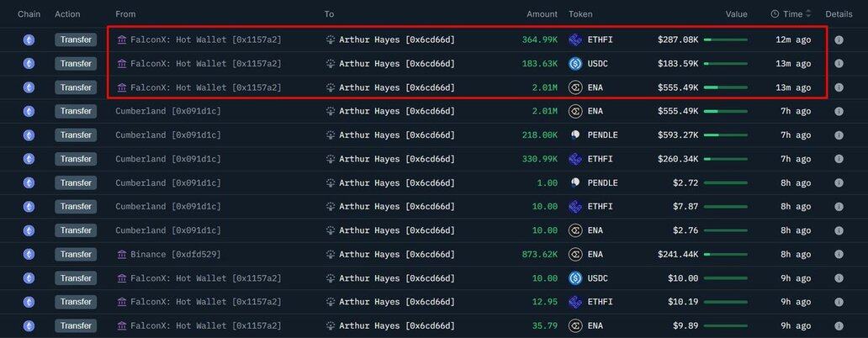
Task: Click the Token column header
Action: pos(580,14)
